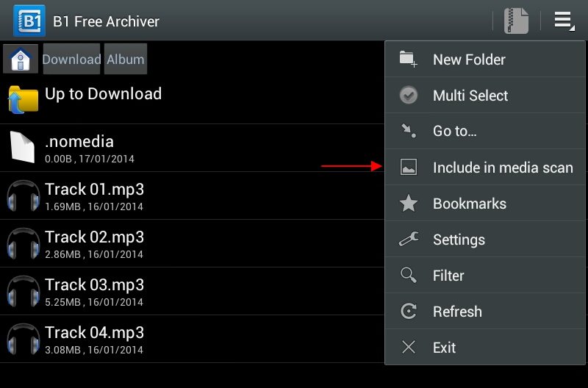Click the Bookmarks star icon
Viewport: 588px width, 388px height.
point(409,203)
